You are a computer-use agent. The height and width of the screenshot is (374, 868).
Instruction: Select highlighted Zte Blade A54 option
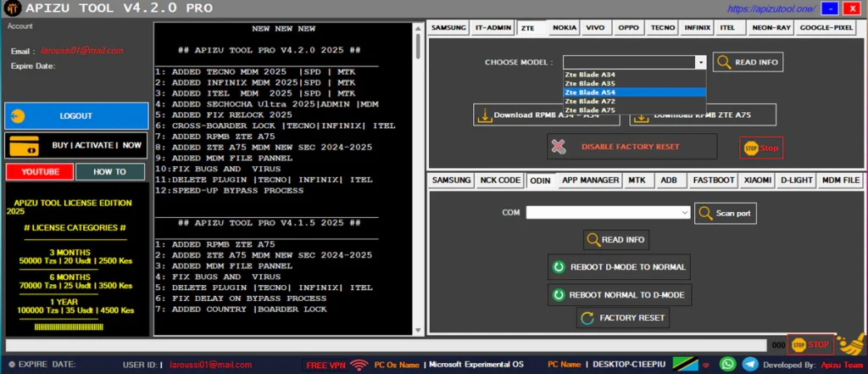pyautogui.click(x=634, y=92)
